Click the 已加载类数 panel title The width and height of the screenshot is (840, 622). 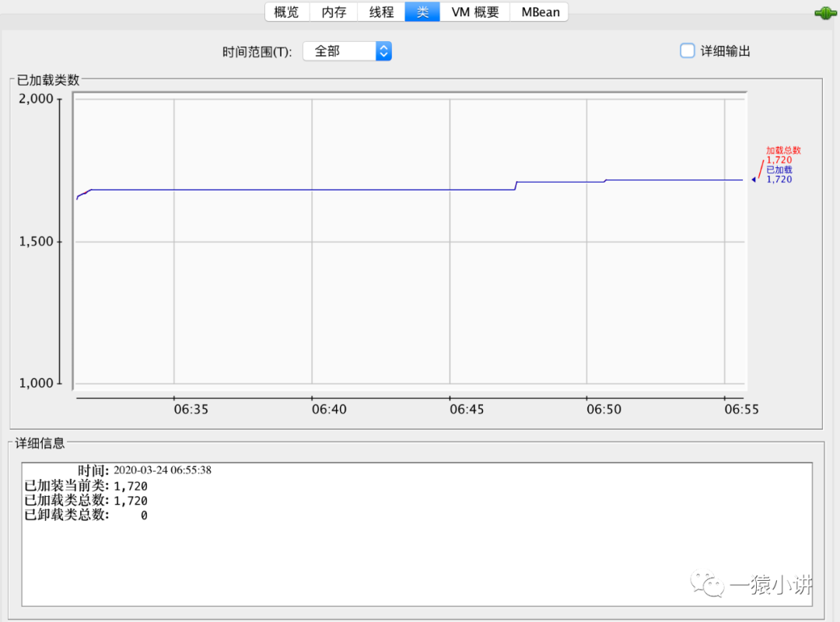pos(48,80)
